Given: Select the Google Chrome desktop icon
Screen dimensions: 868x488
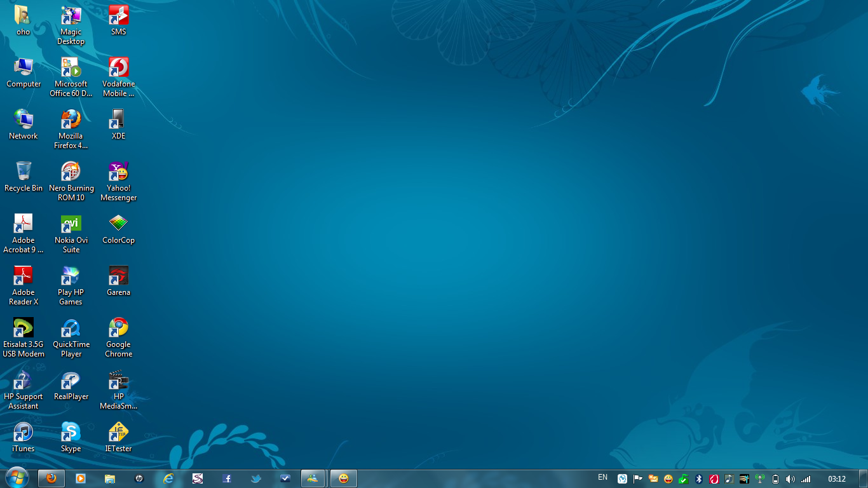Looking at the screenshot, I should pyautogui.click(x=118, y=328).
